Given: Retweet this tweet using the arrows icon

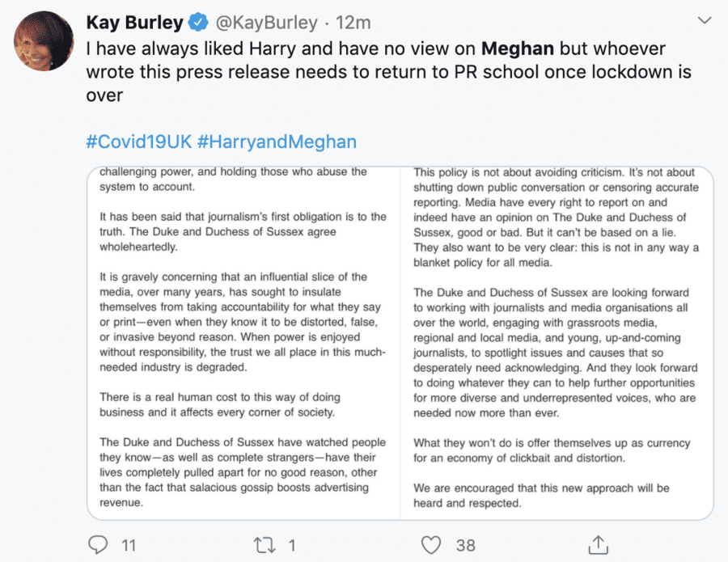Looking at the screenshot, I should pos(265,544).
